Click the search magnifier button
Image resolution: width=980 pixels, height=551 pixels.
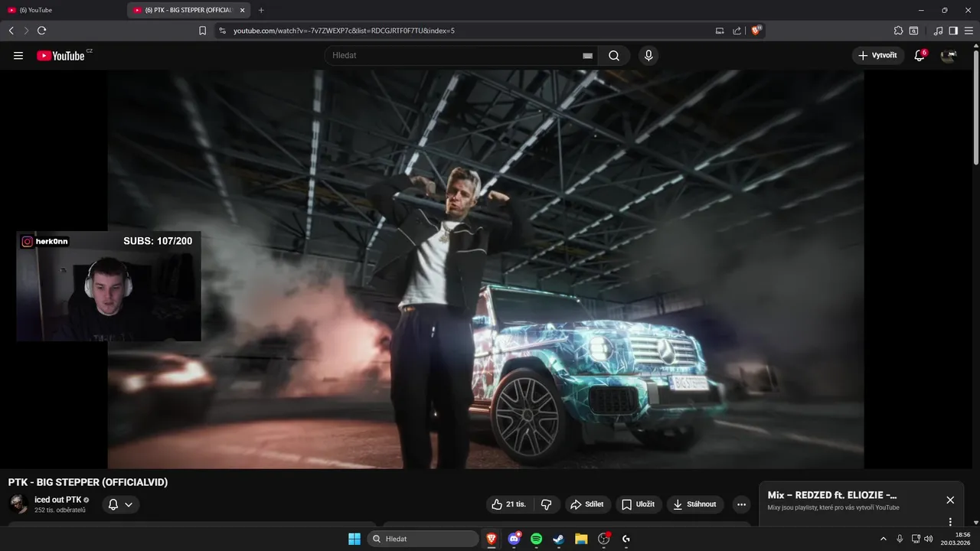pyautogui.click(x=614, y=56)
